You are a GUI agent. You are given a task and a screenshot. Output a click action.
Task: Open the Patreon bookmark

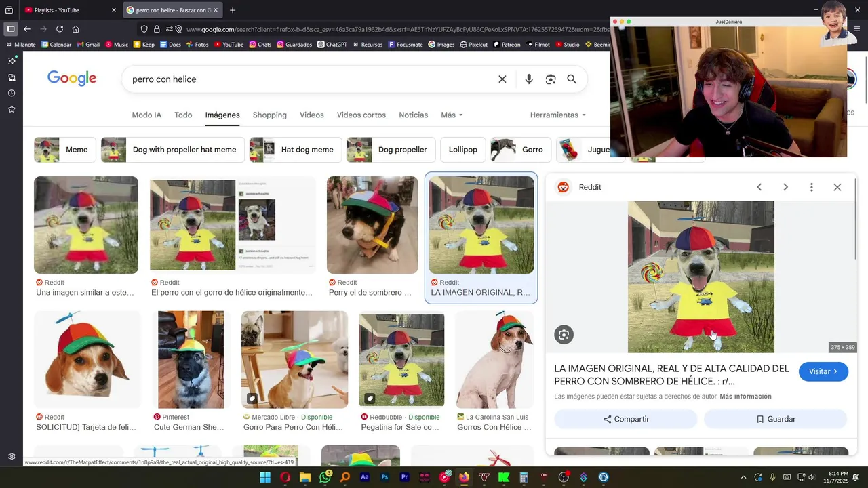pos(507,45)
